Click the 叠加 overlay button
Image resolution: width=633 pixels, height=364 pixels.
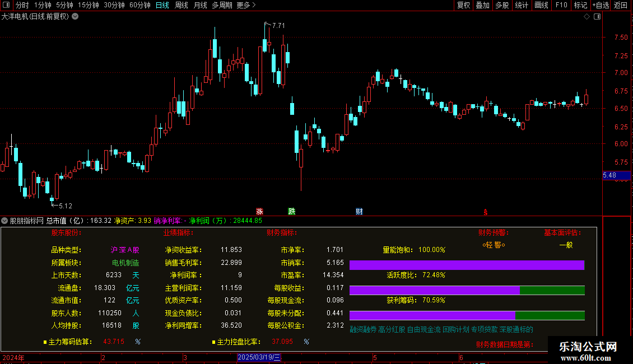pos(482,5)
